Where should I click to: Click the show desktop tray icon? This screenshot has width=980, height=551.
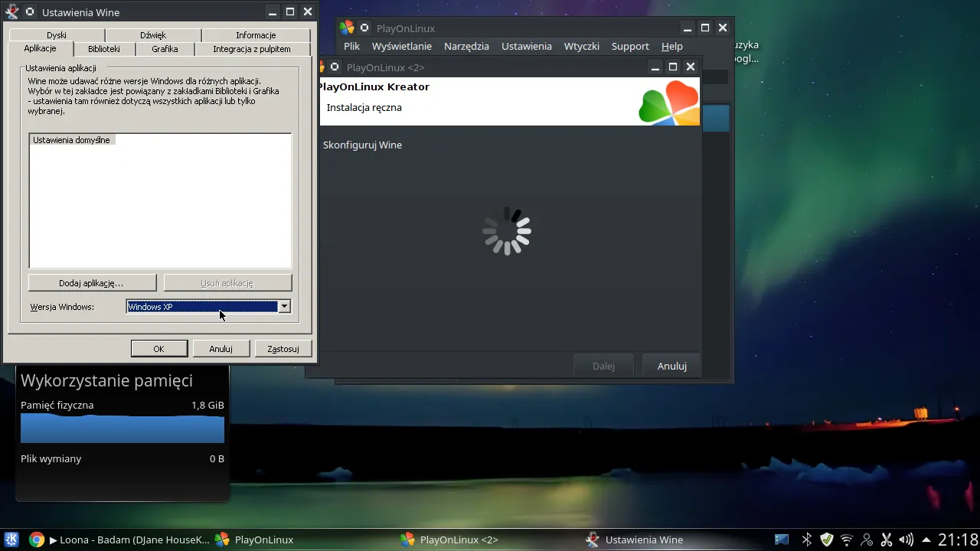pyautogui.click(x=782, y=540)
